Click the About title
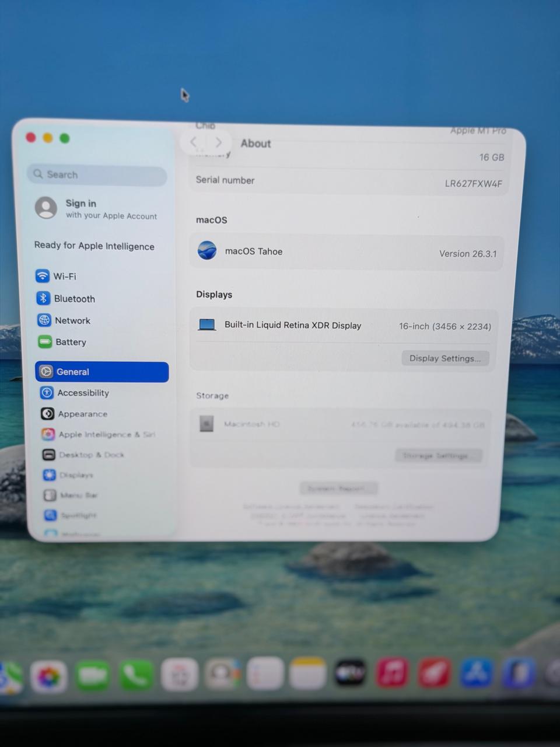560x747 pixels. pyautogui.click(x=256, y=144)
